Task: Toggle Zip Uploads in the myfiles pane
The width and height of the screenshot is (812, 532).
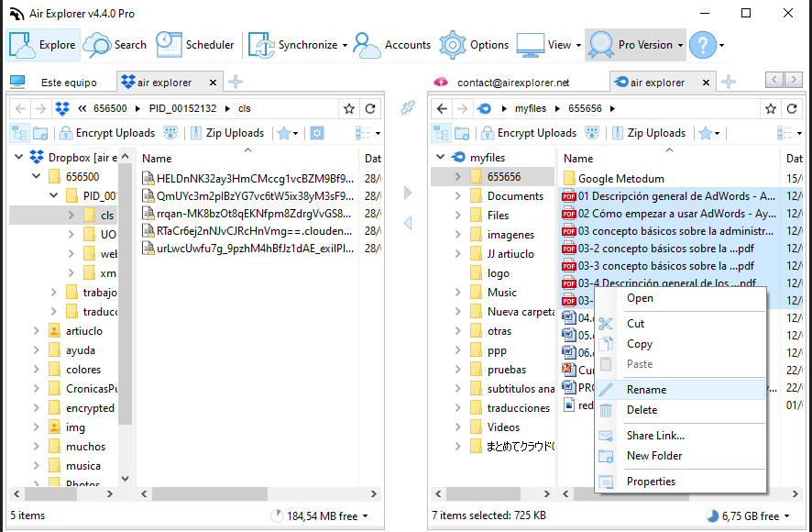Action: pyautogui.click(x=649, y=133)
